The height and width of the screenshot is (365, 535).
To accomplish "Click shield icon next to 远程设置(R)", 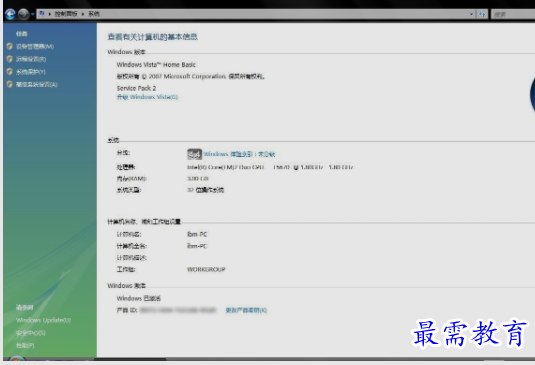I will click(x=10, y=59).
